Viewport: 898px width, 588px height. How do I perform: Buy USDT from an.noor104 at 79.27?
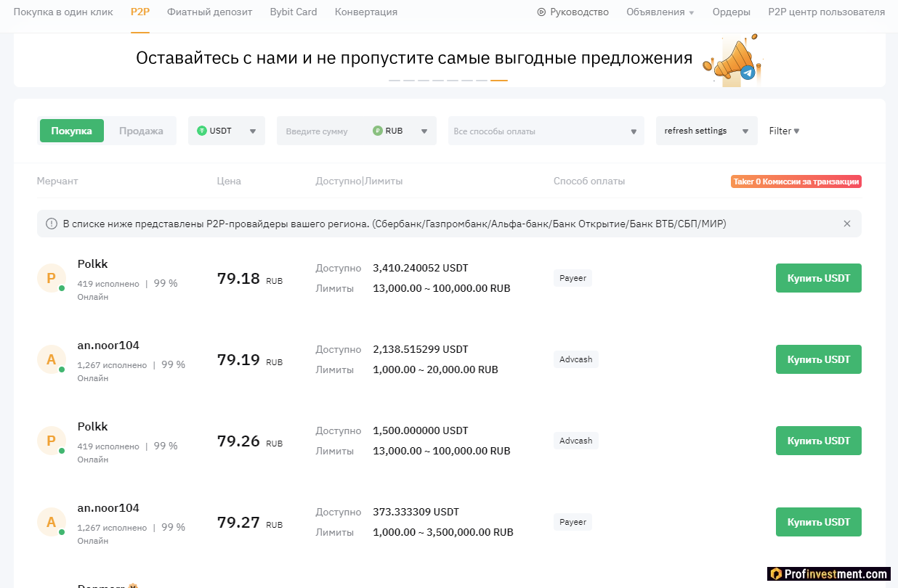pyautogui.click(x=819, y=522)
